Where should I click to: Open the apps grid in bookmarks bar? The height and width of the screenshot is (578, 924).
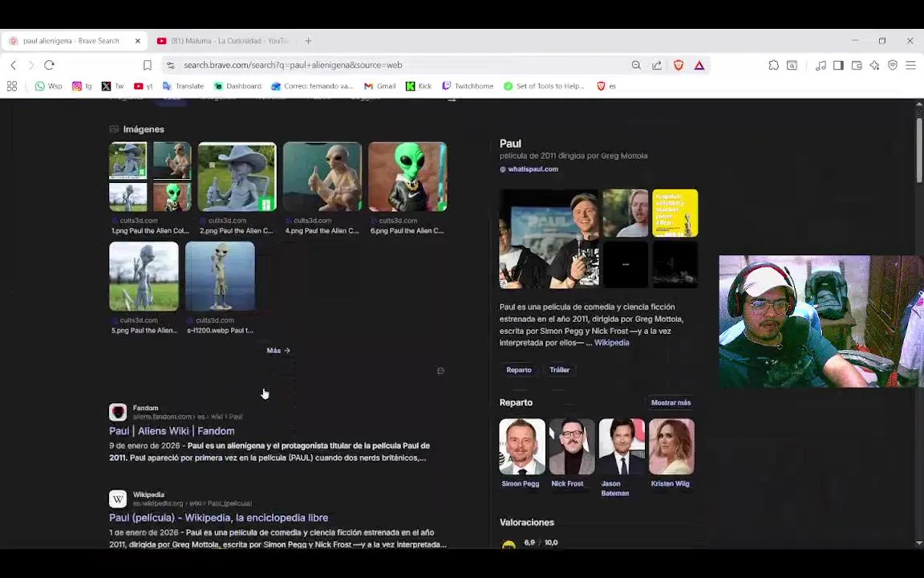pyautogui.click(x=12, y=86)
